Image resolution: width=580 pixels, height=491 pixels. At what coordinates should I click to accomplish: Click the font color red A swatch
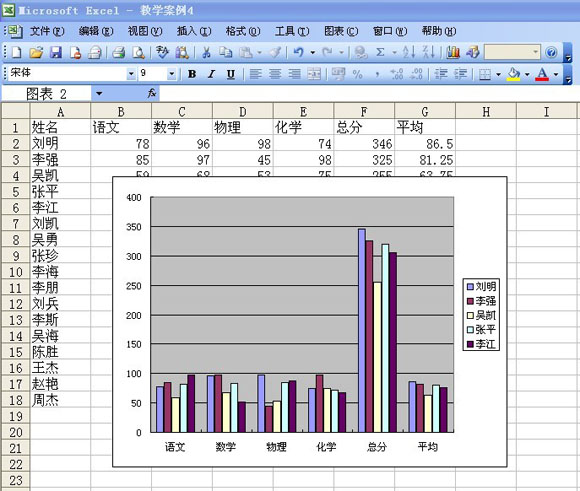pos(542,74)
